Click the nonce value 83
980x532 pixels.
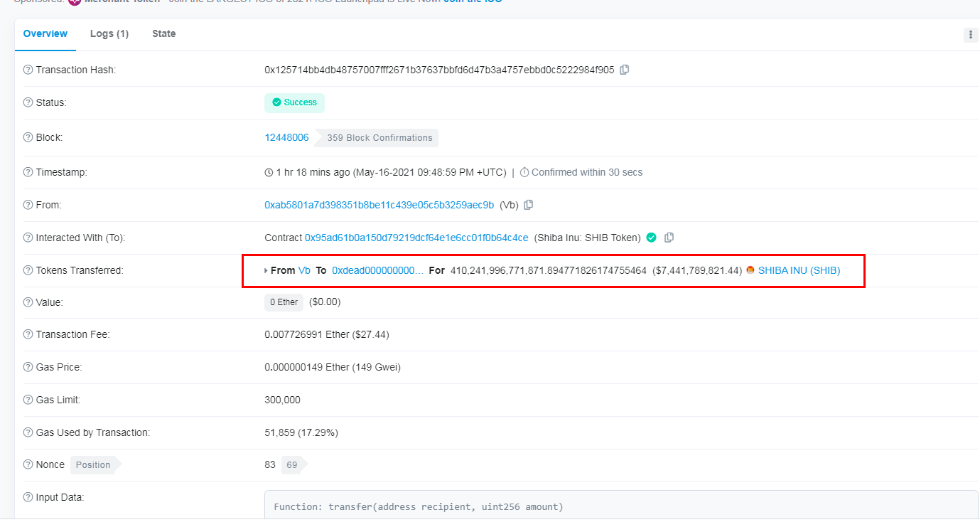[270, 464]
